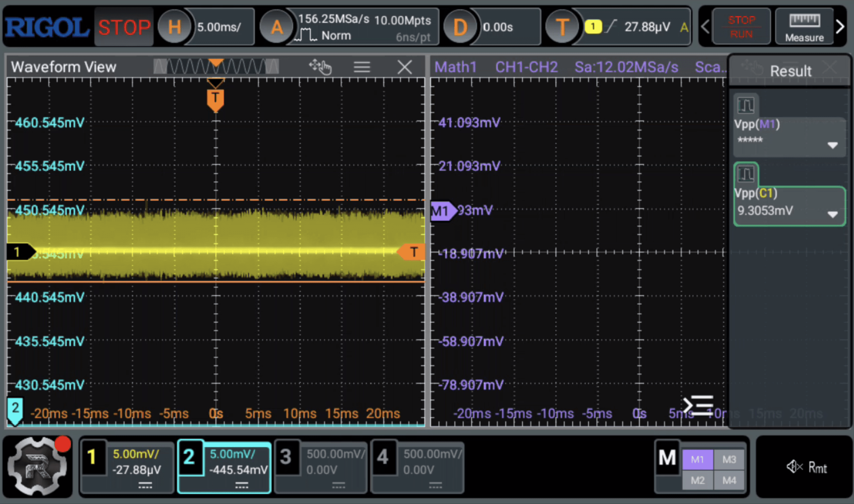Click the 0.00s delay value
The image size is (854, 504).
(x=498, y=27)
